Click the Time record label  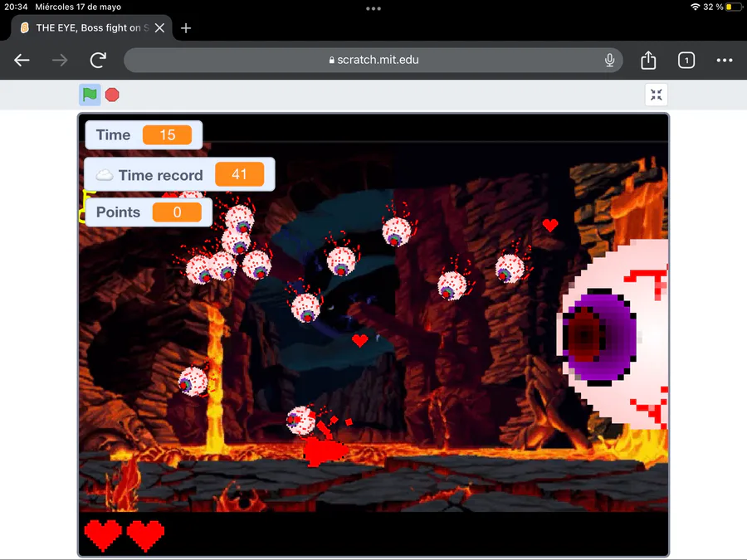pyautogui.click(x=160, y=175)
